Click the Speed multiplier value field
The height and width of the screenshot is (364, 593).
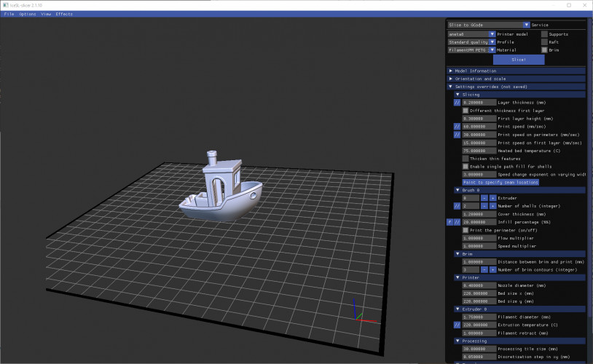(479, 246)
